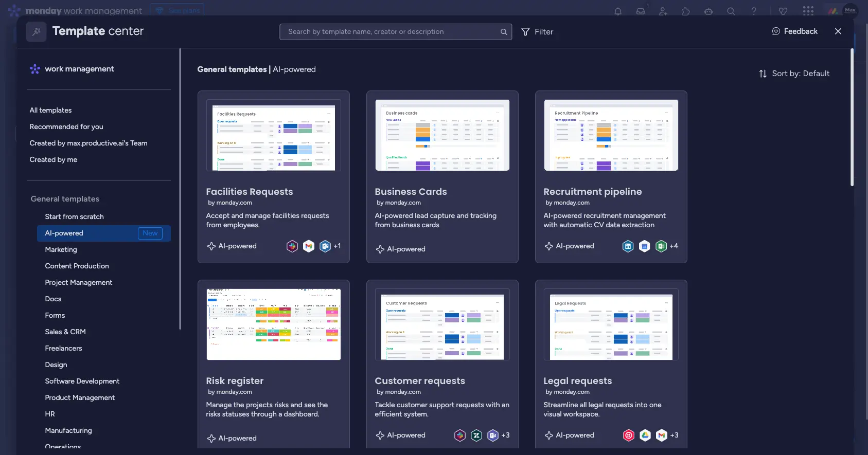Click the Risk register title
868x455 pixels.
(x=235, y=381)
